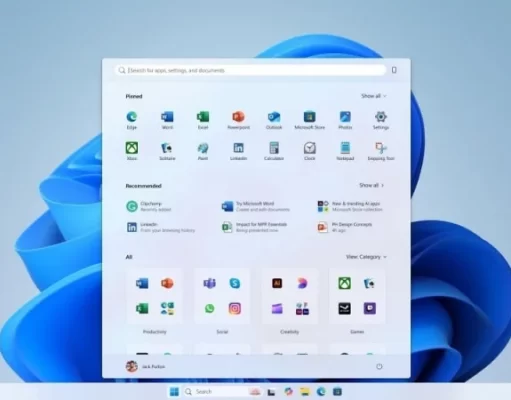This screenshot has width=511, height=400.
Task: Open the Snipping Tool app
Action: 381,151
